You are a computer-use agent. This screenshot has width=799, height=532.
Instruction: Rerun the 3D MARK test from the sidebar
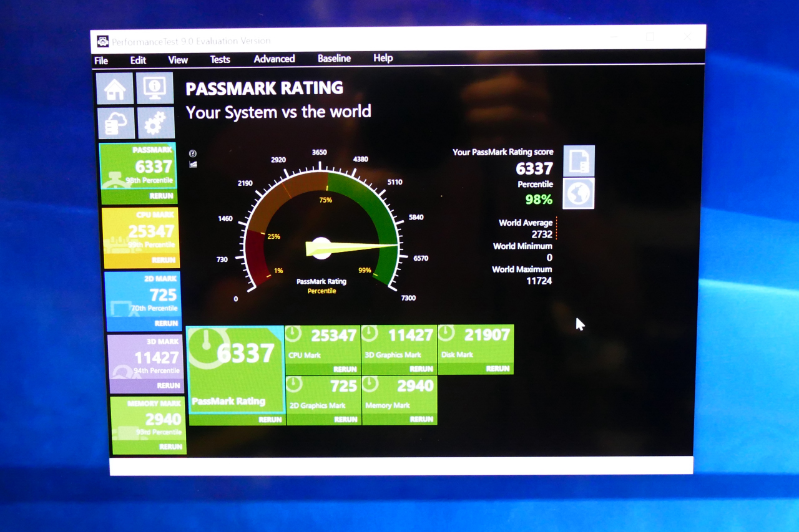pos(169,385)
